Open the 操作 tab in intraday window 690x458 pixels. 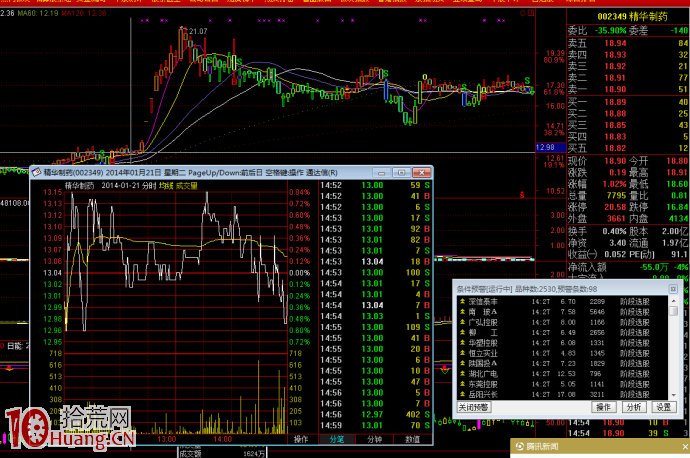coord(301,439)
